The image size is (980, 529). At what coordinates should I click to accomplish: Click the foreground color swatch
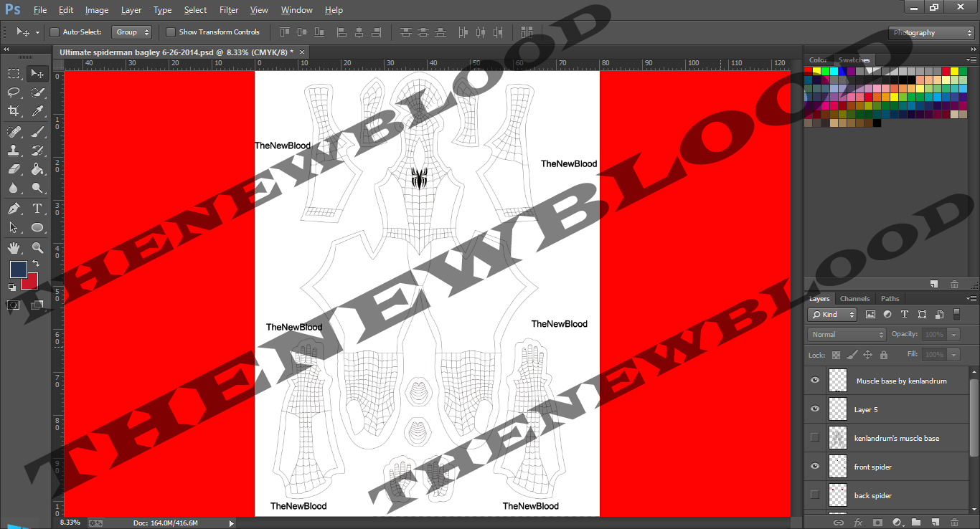(x=18, y=270)
